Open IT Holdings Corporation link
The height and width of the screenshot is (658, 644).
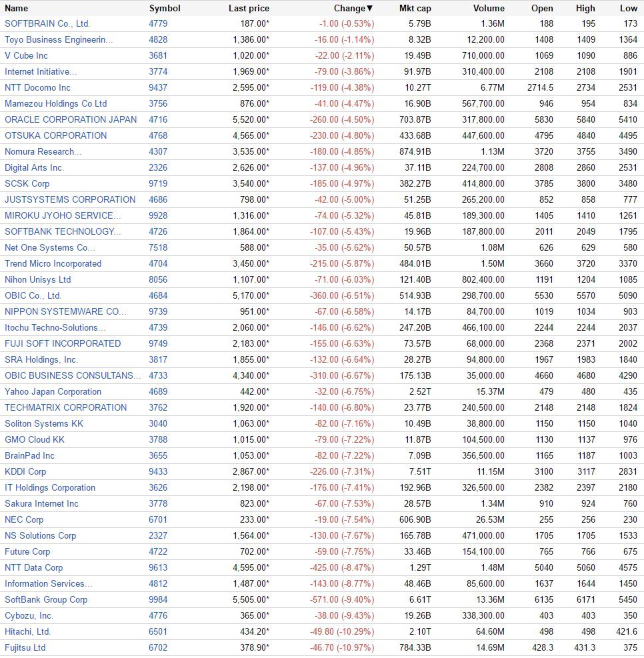[50, 487]
